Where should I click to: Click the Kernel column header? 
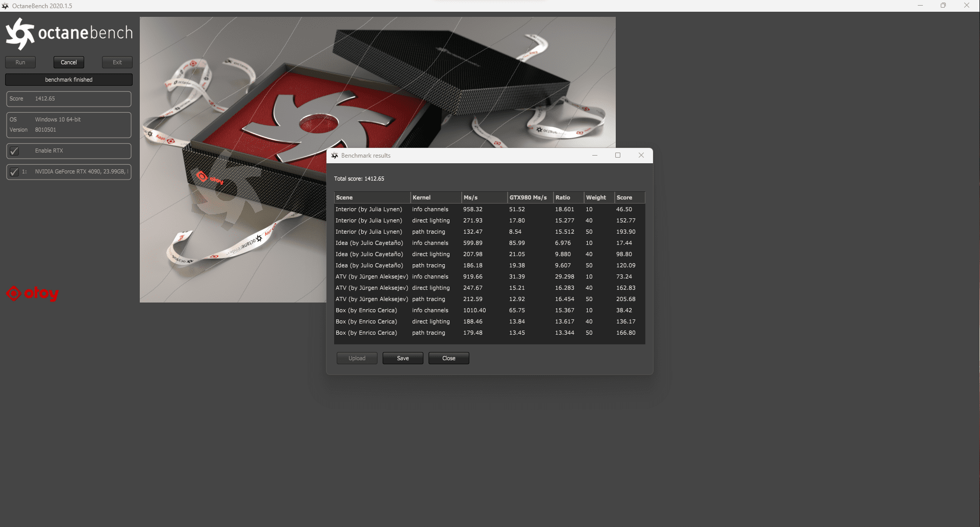tap(436, 197)
